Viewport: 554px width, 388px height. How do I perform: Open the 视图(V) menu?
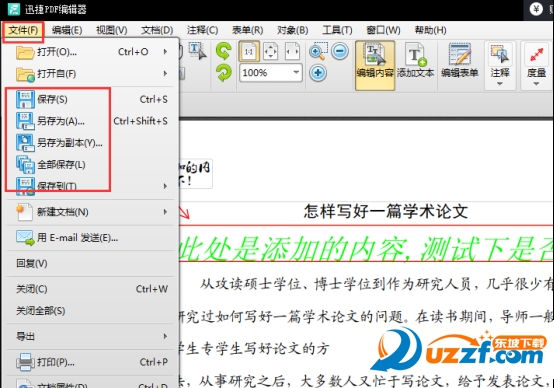pos(112,30)
